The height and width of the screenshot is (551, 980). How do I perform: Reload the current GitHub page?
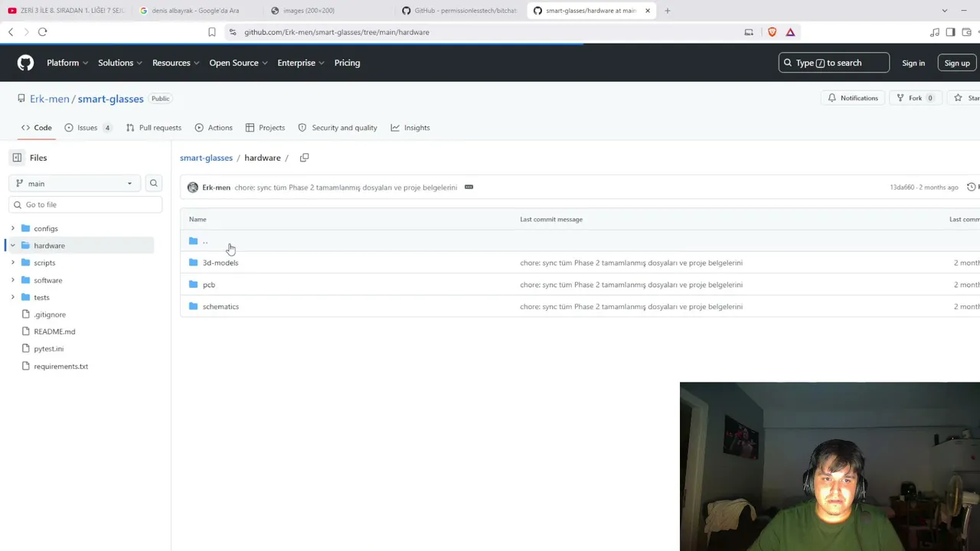pos(43,32)
